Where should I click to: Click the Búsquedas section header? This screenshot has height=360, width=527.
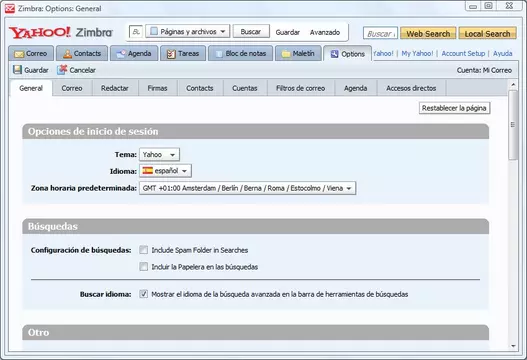click(x=255, y=226)
